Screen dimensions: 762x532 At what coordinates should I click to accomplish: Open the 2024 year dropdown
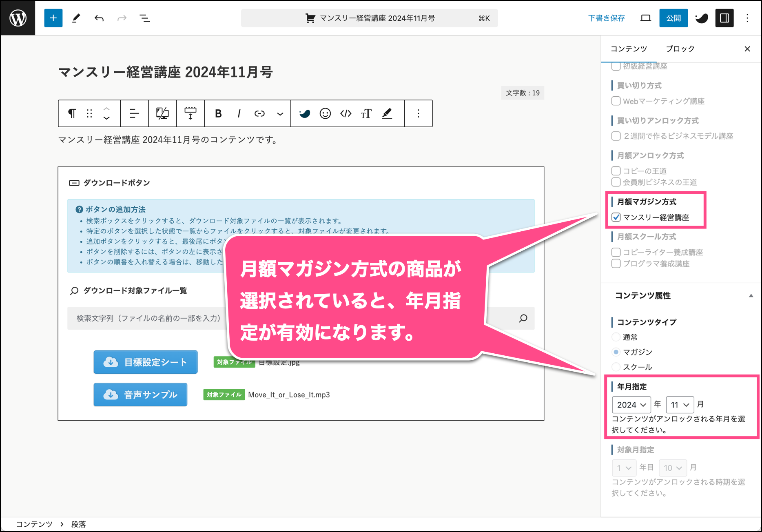631,405
